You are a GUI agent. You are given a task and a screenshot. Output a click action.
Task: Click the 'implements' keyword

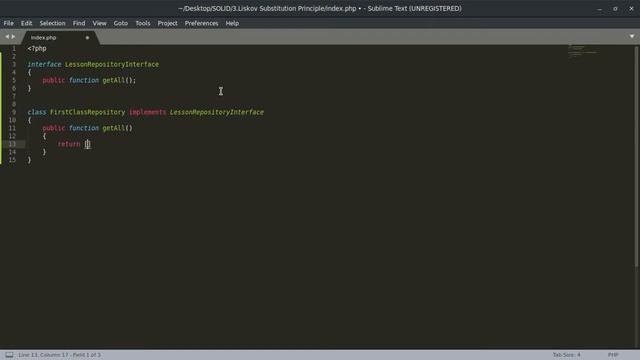pos(147,112)
